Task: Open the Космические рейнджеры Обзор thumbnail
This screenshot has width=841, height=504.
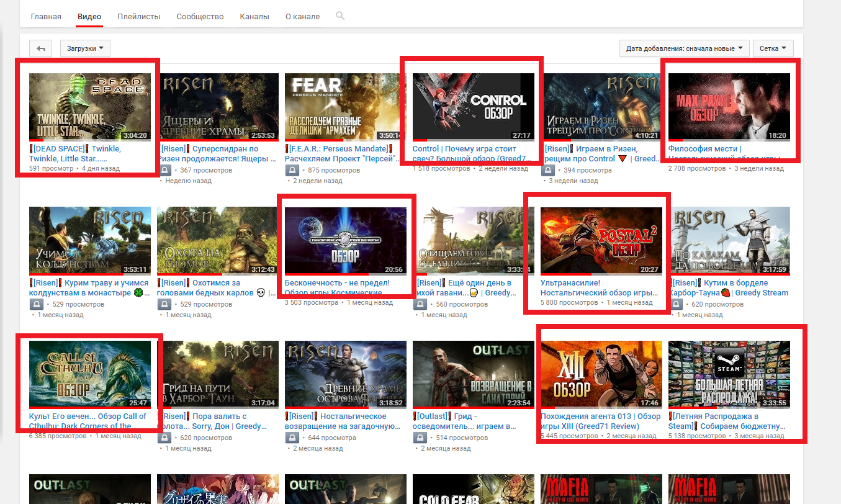Action: (346, 241)
